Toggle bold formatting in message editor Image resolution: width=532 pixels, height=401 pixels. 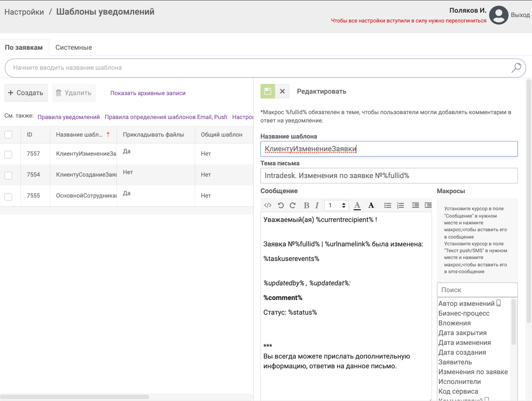click(x=306, y=205)
